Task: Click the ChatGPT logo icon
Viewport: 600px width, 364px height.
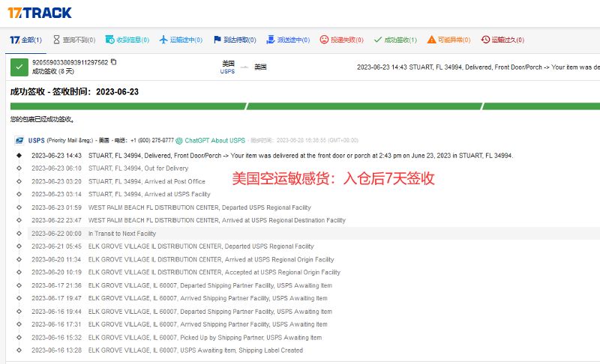Action: [x=179, y=141]
